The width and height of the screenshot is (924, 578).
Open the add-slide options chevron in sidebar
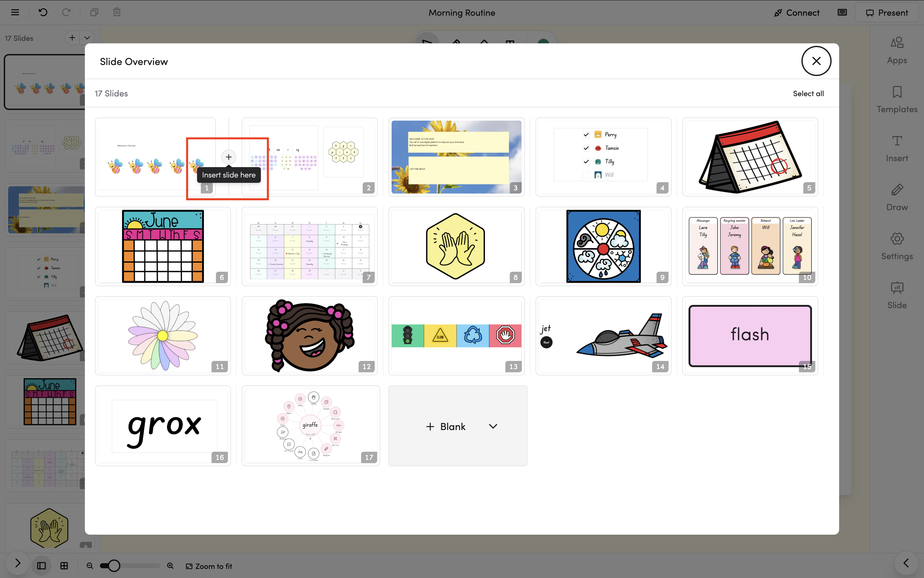pos(87,38)
